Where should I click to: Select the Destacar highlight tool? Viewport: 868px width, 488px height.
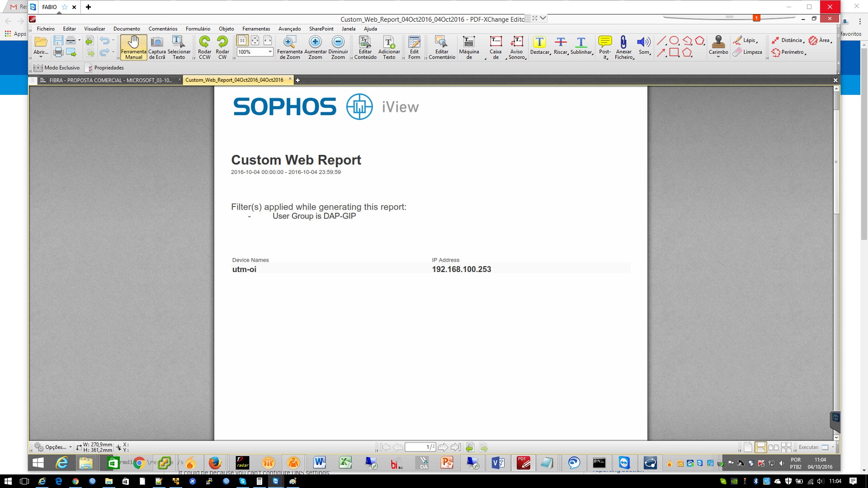(x=540, y=45)
